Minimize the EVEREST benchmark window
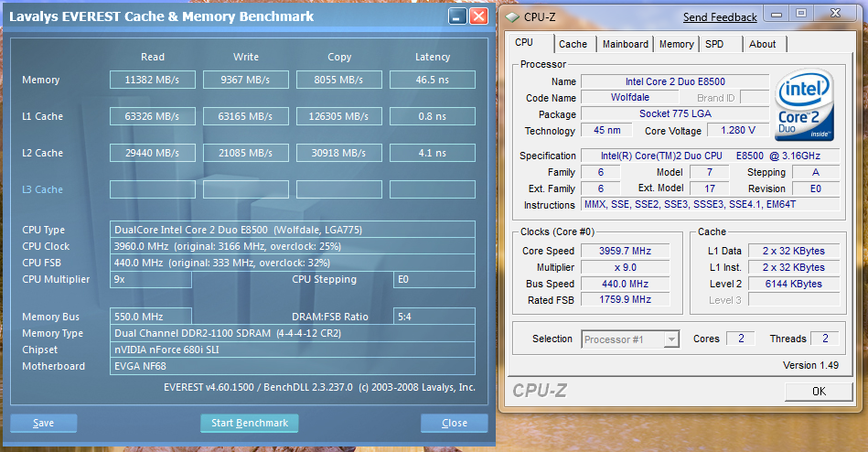The height and width of the screenshot is (452, 868). coord(457,16)
